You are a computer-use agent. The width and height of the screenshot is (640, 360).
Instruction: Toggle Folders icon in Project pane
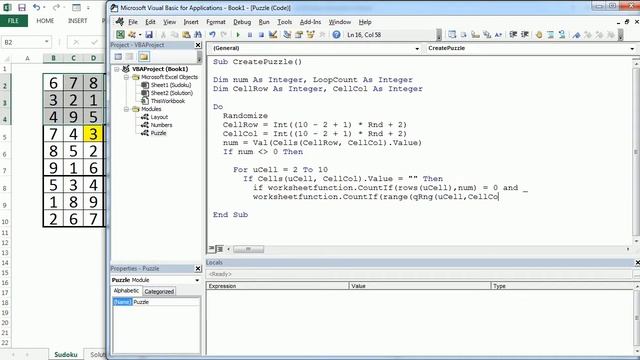[144, 57]
